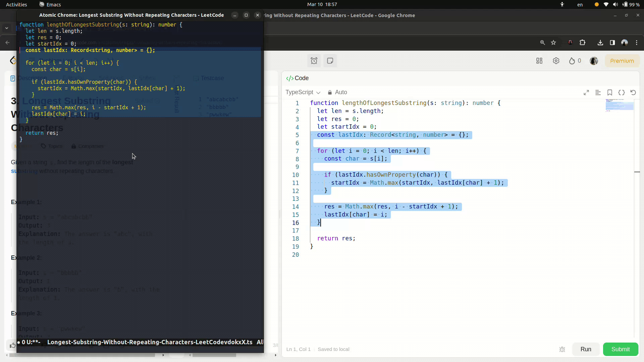Bookmark this page with star icon
644x362 pixels.
click(x=553, y=43)
